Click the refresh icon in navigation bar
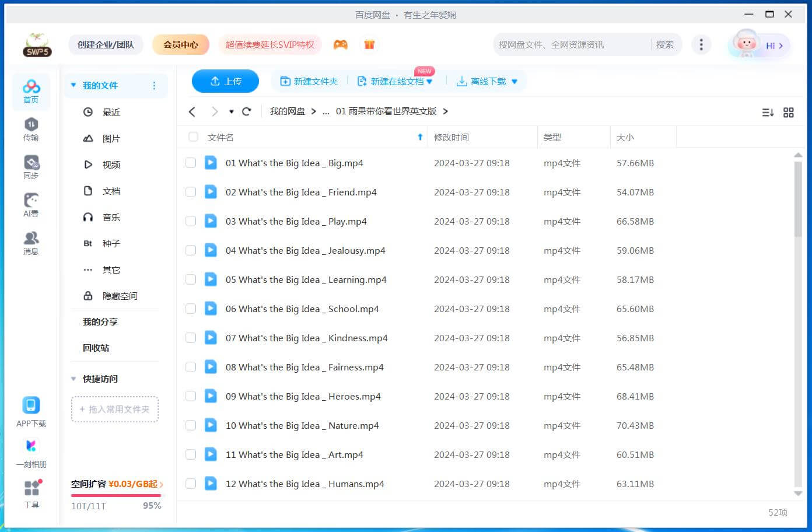812x532 pixels. tap(247, 111)
